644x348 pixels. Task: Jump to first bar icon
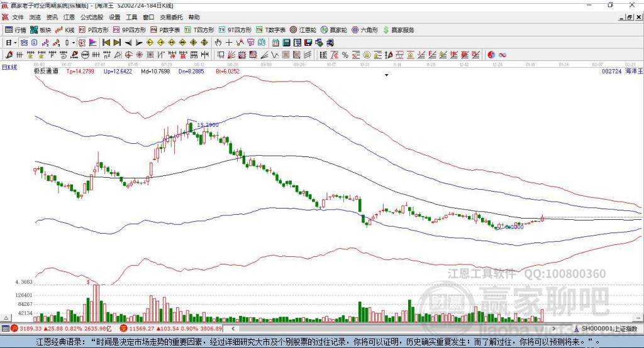click(x=106, y=43)
